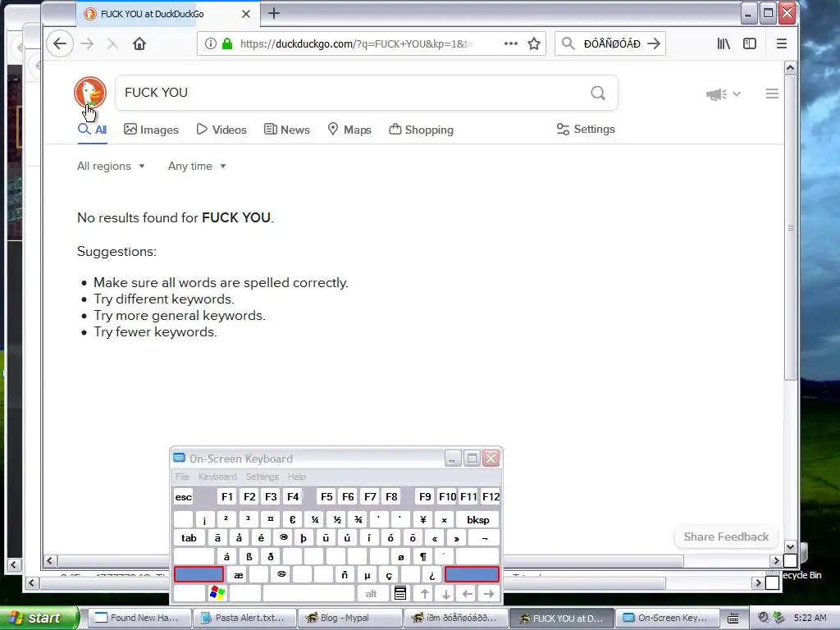Open the On-Screen Keyboard Help menu
840x630 pixels.
tap(296, 477)
